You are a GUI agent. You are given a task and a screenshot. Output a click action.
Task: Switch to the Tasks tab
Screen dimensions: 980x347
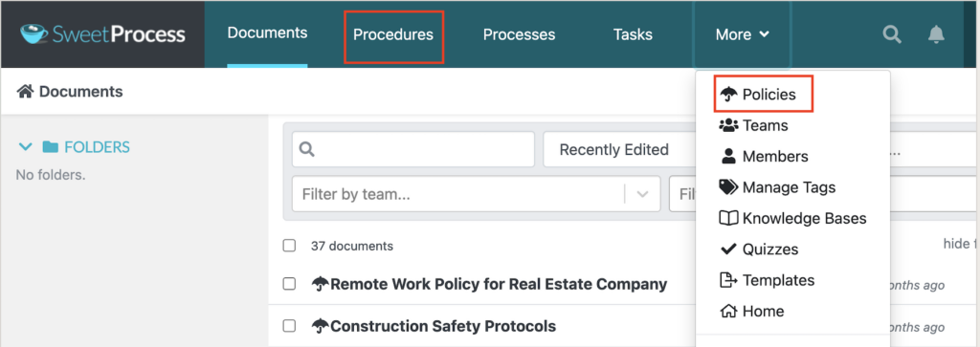633,34
